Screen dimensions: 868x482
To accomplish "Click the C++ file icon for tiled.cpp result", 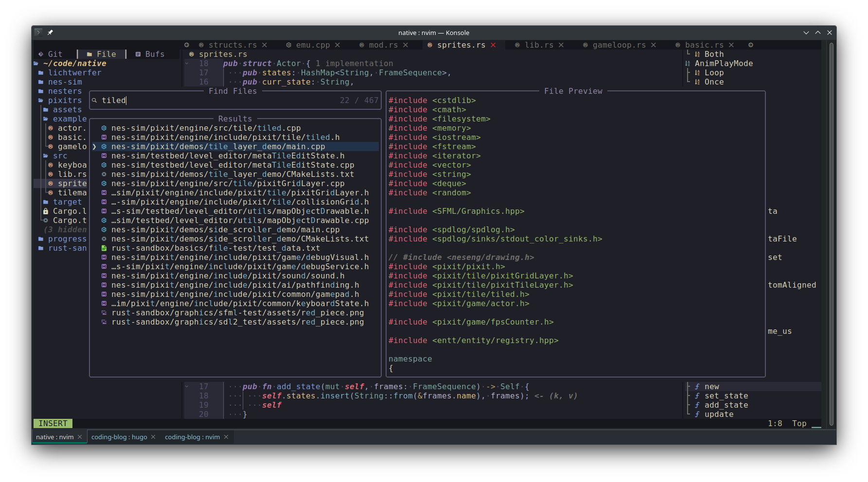I will pyautogui.click(x=104, y=128).
